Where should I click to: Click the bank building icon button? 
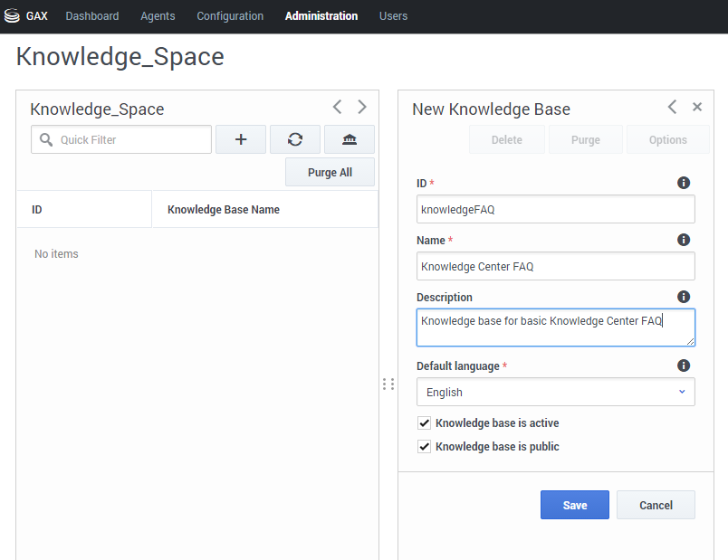[x=350, y=139]
